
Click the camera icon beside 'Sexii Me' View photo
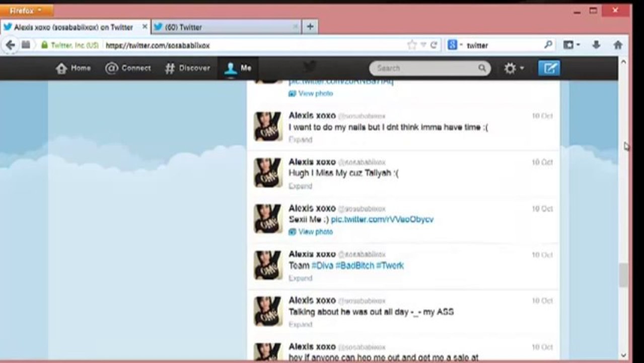pos(292,232)
